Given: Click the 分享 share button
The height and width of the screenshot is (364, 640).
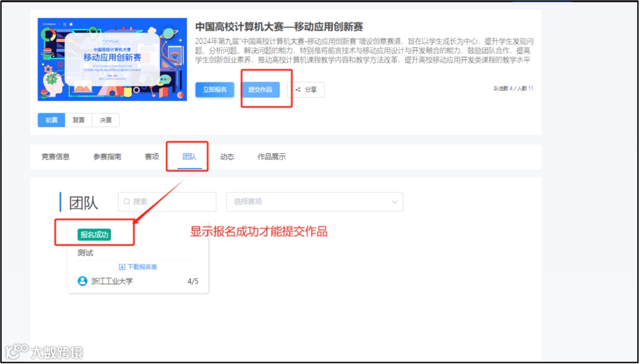Looking at the screenshot, I should pyautogui.click(x=306, y=90).
